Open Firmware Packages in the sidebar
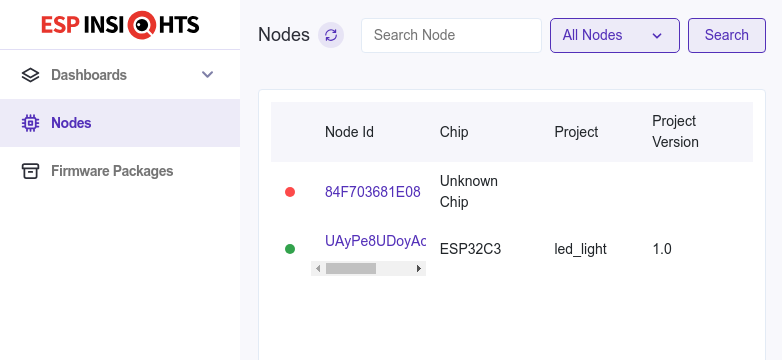The width and height of the screenshot is (782, 360). [120, 171]
